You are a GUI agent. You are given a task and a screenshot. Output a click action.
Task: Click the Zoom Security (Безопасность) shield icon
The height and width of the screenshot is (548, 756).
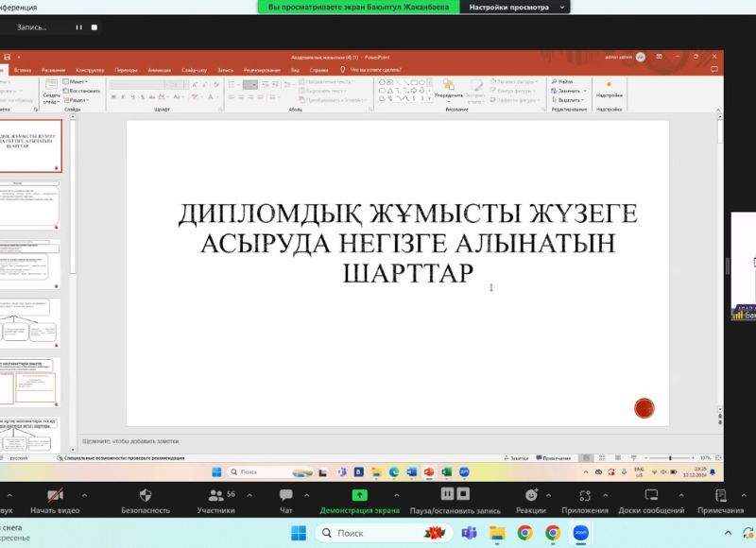click(x=146, y=495)
